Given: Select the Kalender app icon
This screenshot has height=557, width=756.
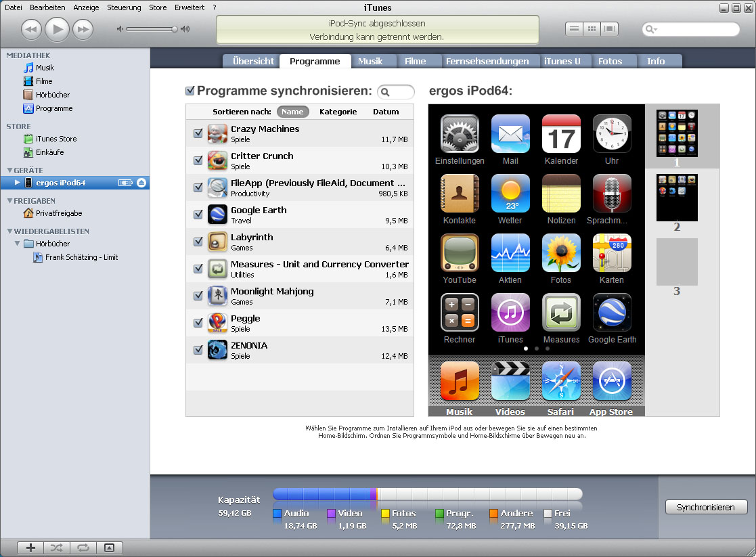Looking at the screenshot, I should [561, 133].
